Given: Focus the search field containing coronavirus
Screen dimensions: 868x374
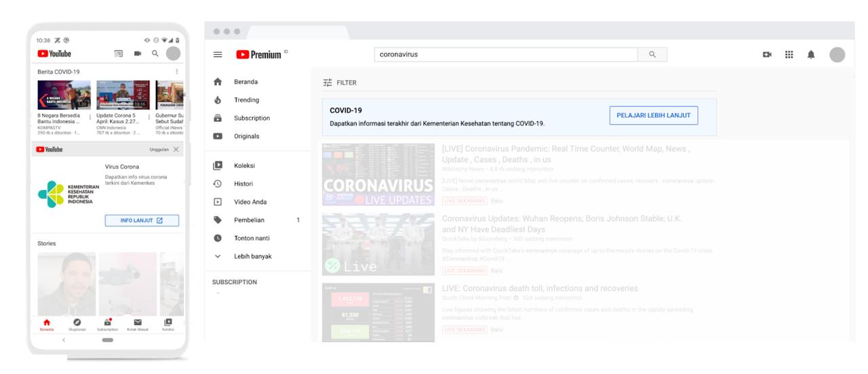Looking at the screenshot, I should coord(507,55).
